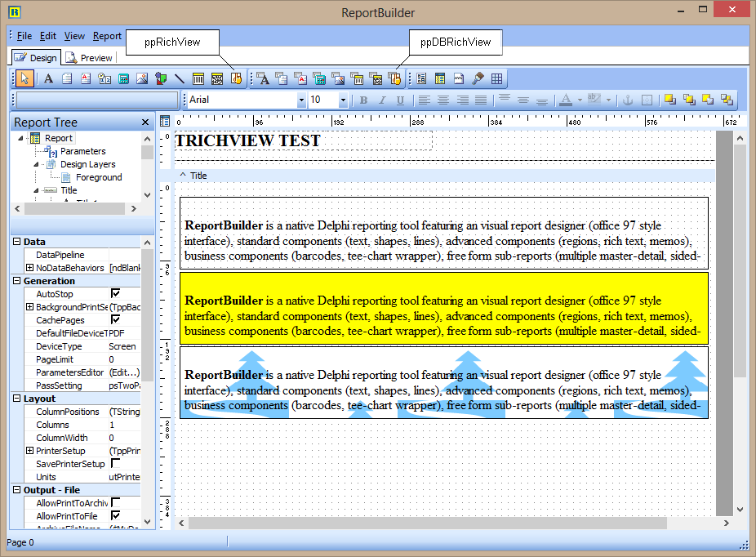This screenshot has height=557, width=756.
Task: Uncheck the AutoStop property checkbox
Action: (115, 294)
